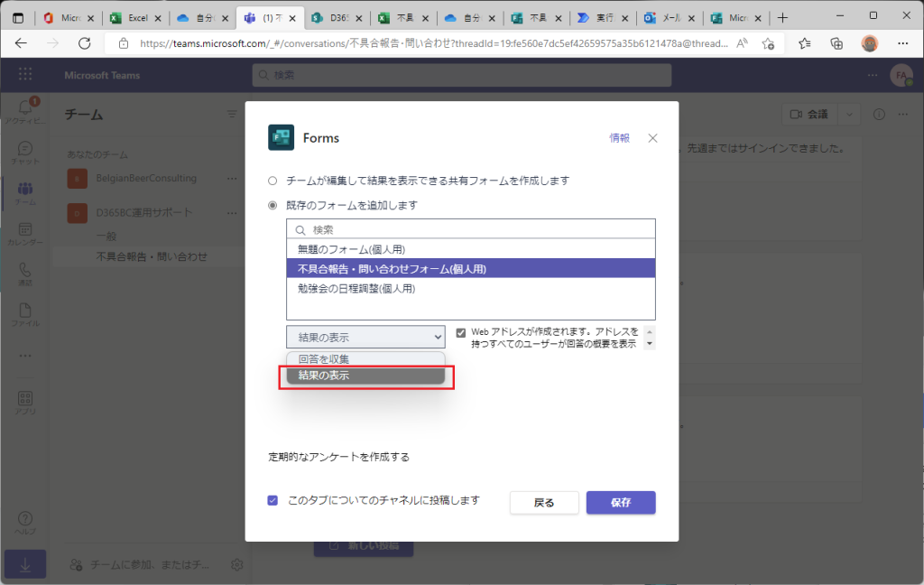Viewport: 924px width, 585px height.
Task: Click the filter icon beside チーム heading
Action: coord(232,114)
